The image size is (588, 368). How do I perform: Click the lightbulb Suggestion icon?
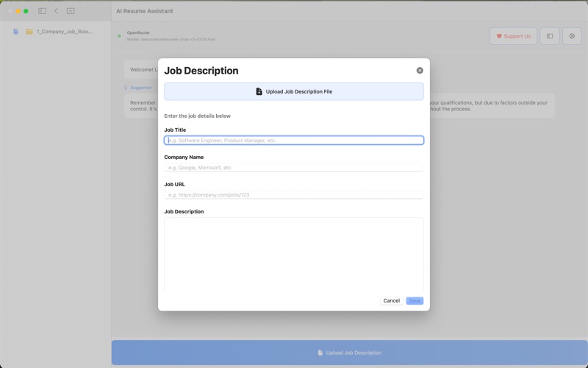pyautogui.click(x=126, y=88)
